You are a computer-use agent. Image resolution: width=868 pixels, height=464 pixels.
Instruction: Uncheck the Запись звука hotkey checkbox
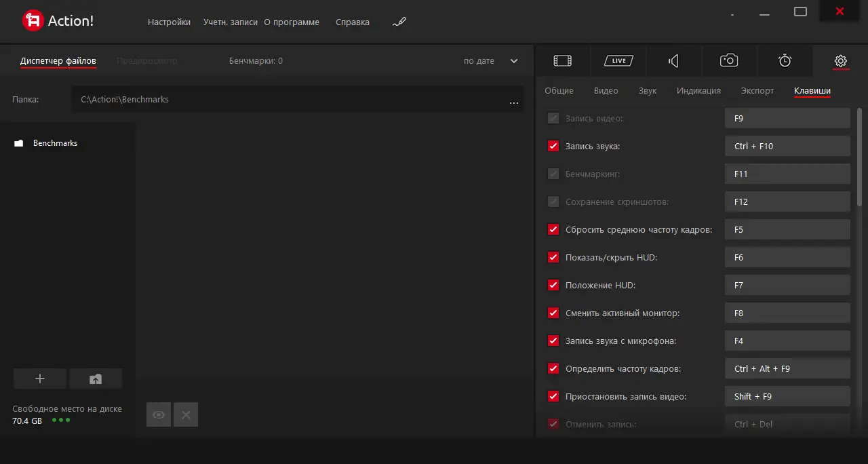pos(553,146)
